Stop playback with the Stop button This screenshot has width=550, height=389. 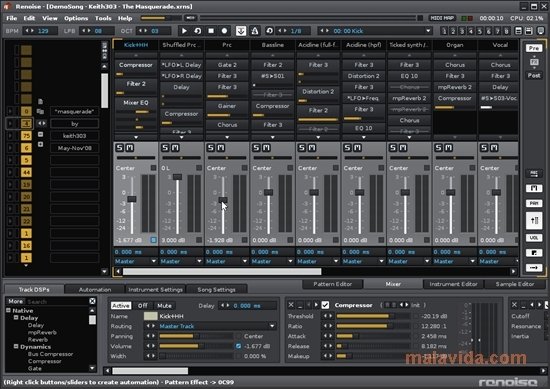(x=211, y=31)
